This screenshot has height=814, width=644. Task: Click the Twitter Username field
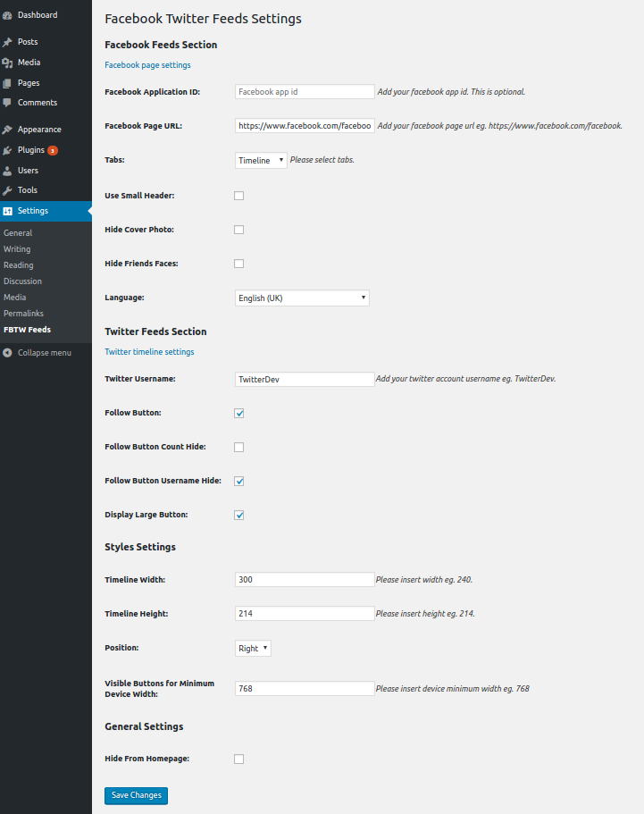305,380
